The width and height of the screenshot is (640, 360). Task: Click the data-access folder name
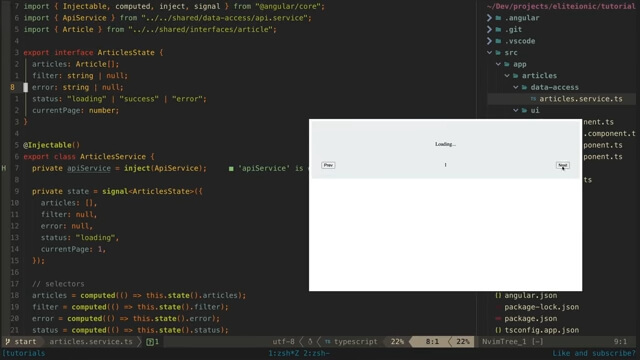point(554,87)
